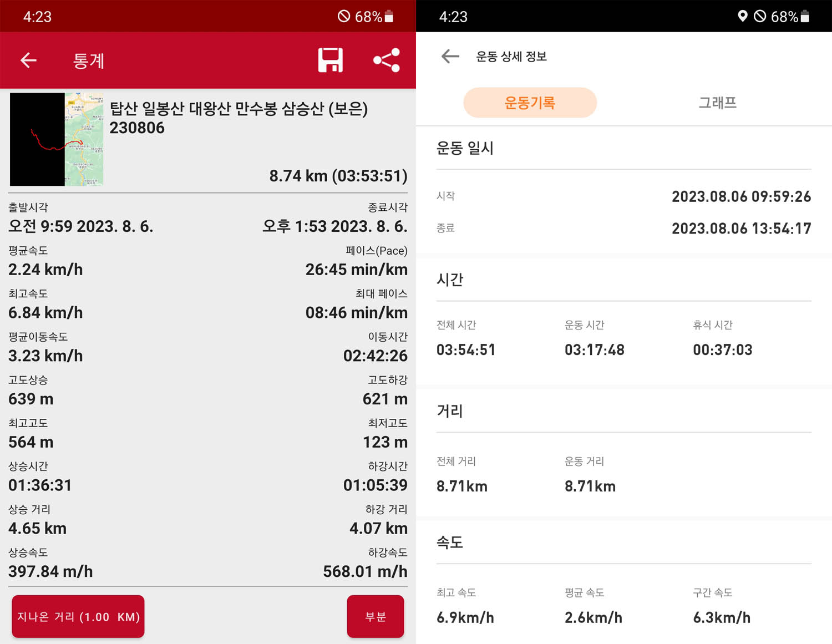The image size is (832, 644).
Task: Tap the descent distance value 4.07 km
Action: (378, 528)
